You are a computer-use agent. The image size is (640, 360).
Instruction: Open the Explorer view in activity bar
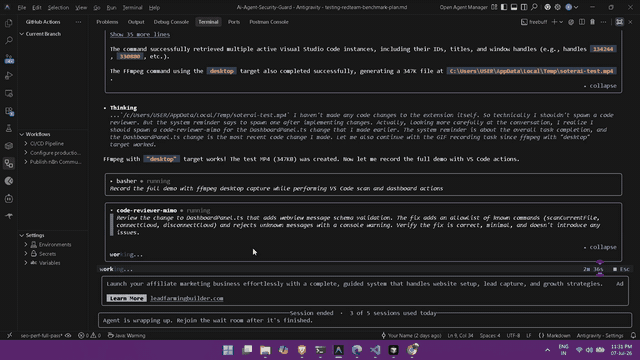[x=9, y=23]
